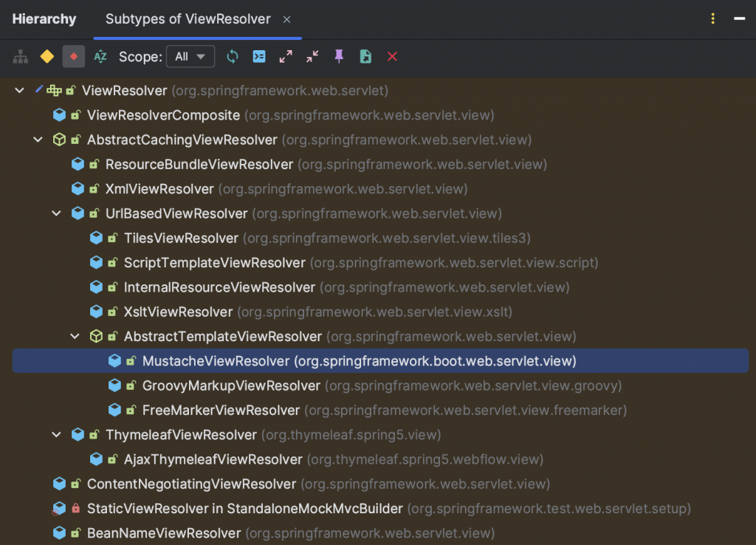Image resolution: width=756 pixels, height=545 pixels.
Task: Toggle subtypes hierarchy red diamond button
Action: (73, 56)
